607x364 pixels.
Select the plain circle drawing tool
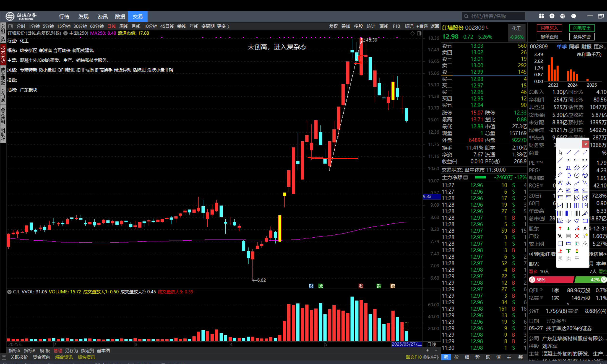tap(577, 175)
